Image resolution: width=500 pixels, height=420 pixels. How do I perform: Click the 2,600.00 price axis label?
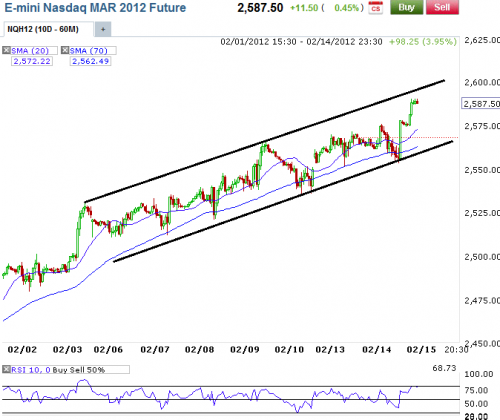482,82
